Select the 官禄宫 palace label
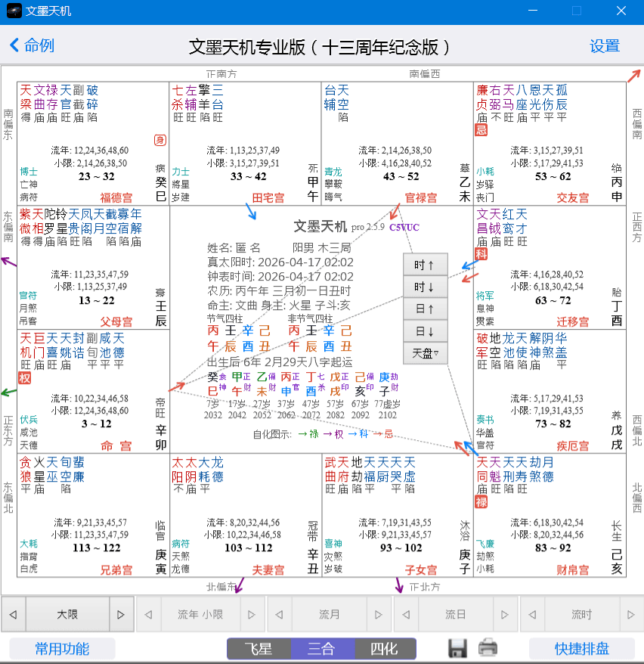 [420, 197]
